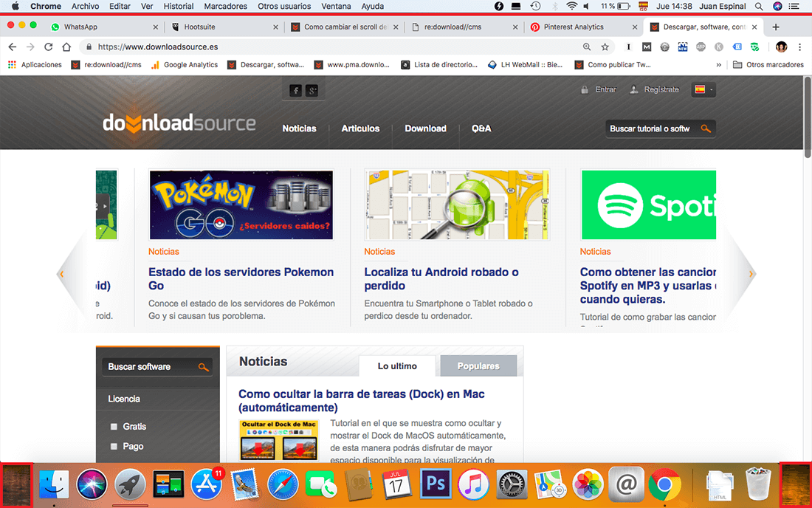Open Otros marcadores folder
The height and width of the screenshot is (508, 812).
click(768, 65)
